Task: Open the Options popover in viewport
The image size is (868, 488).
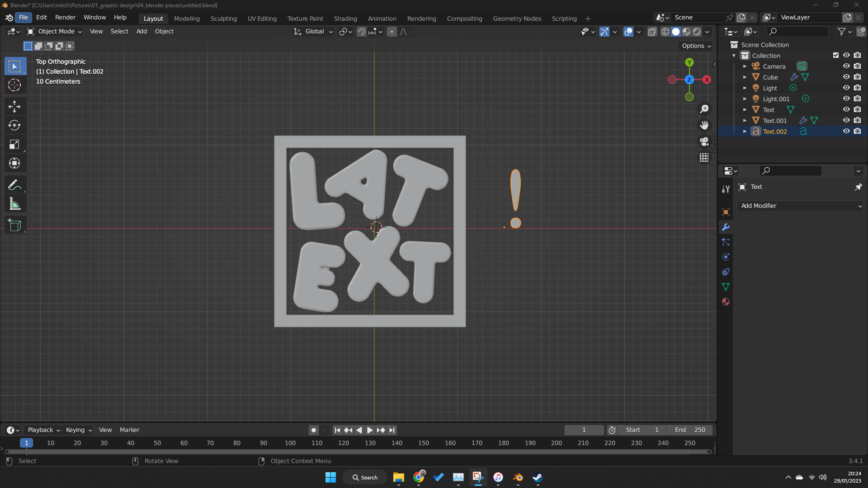Action: point(695,46)
